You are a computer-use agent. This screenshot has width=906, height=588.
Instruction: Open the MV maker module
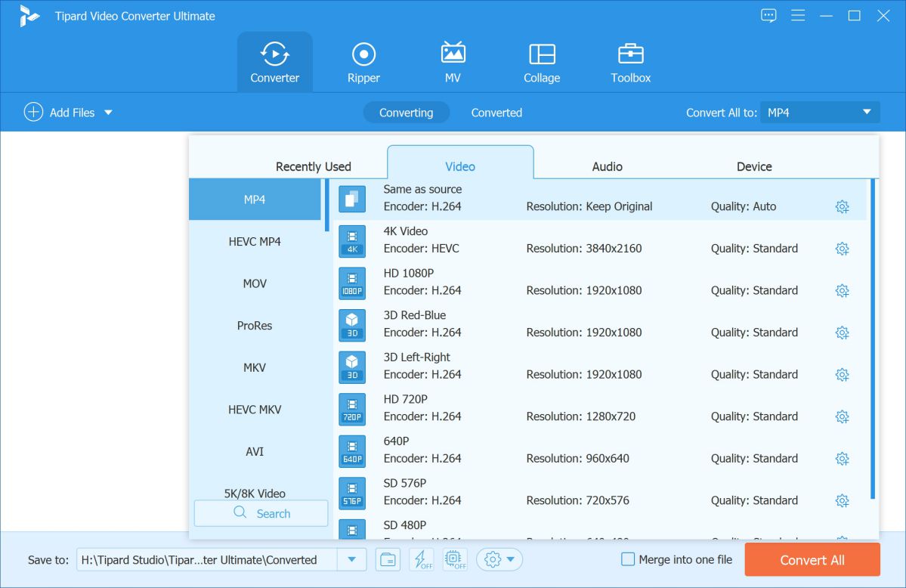pyautogui.click(x=453, y=63)
